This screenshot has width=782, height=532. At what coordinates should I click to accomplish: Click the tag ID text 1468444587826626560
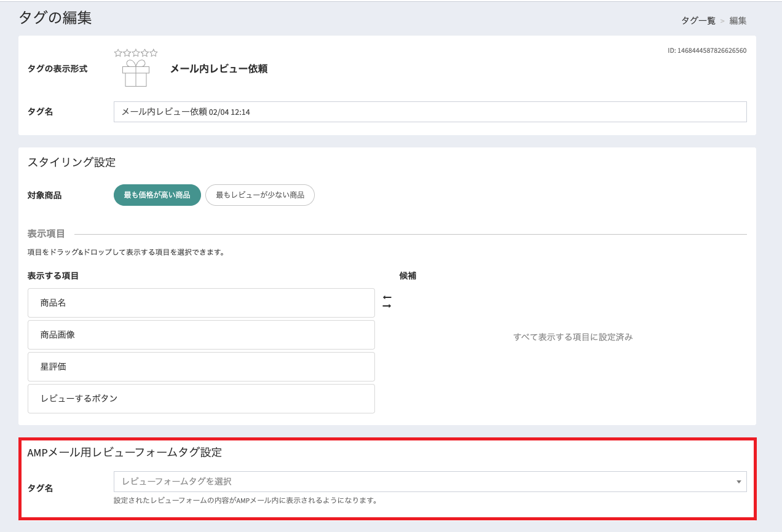point(707,50)
